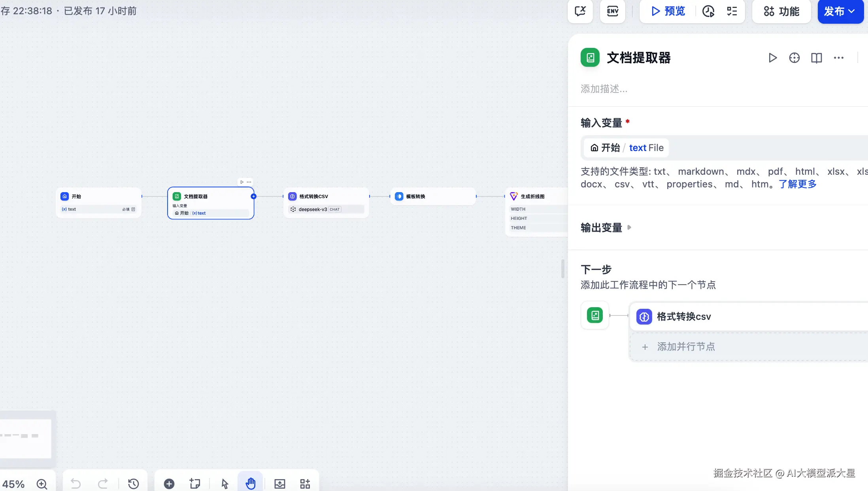
Task: Run this document extractor node step
Action: tap(772, 58)
